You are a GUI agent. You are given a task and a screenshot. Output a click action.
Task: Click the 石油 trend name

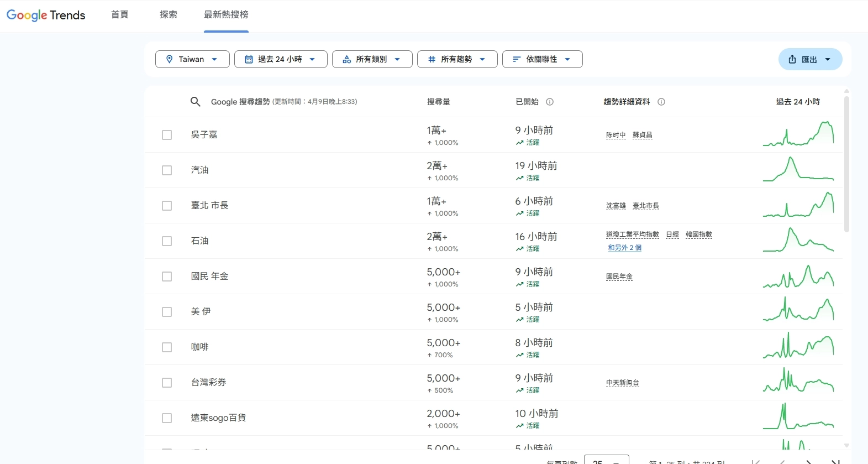click(200, 241)
